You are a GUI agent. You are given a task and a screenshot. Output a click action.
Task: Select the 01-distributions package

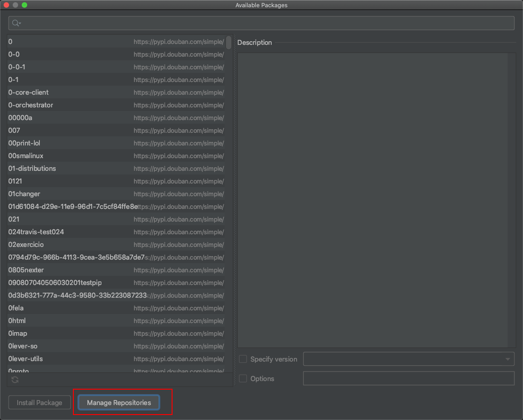coord(32,169)
